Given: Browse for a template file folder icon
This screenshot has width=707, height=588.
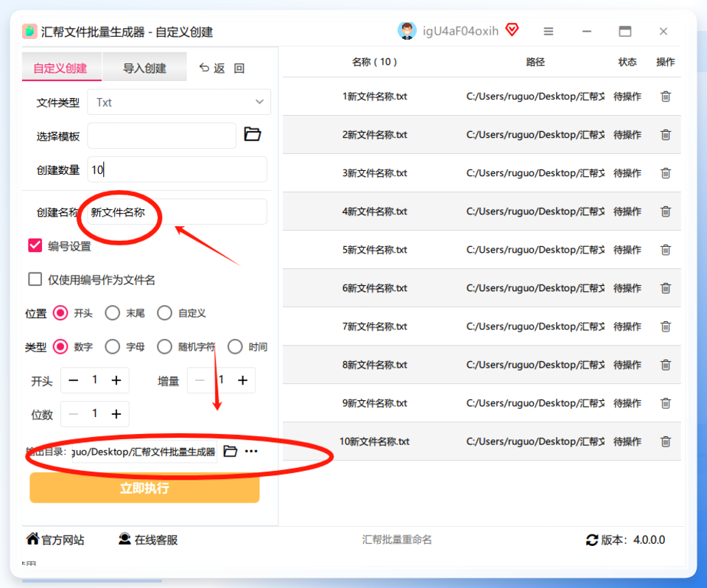Looking at the screenshot, I should [253, 135].
